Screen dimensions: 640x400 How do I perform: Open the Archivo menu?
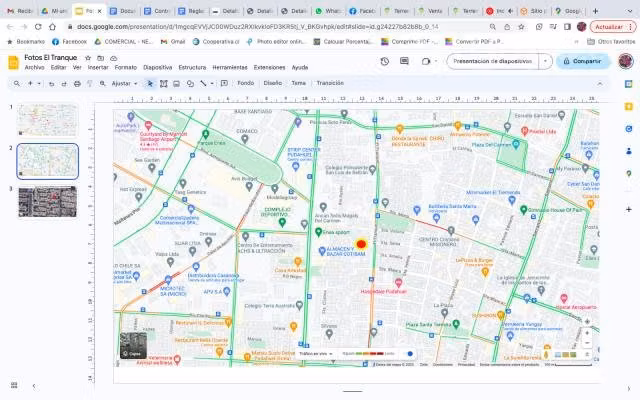34,67
